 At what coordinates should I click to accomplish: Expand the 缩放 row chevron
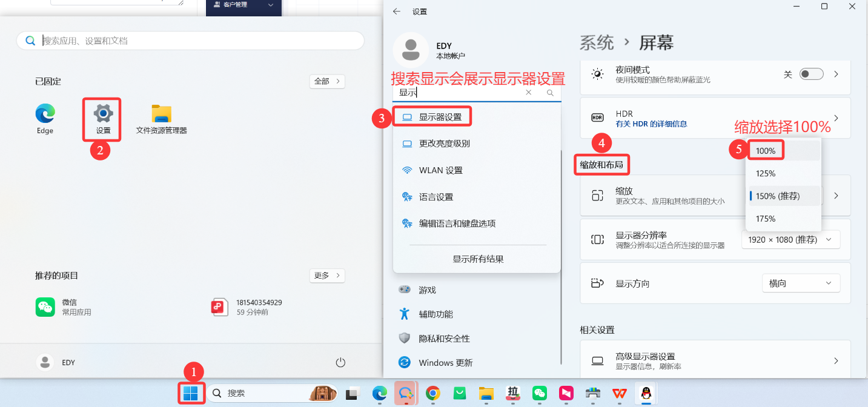pos(837,196)
